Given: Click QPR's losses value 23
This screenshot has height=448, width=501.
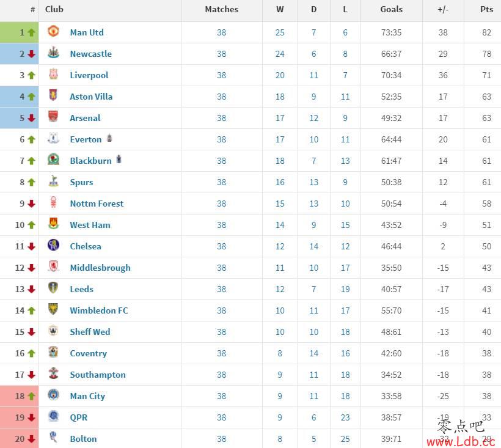Looking at the screenshot, I should coord(345,417).
